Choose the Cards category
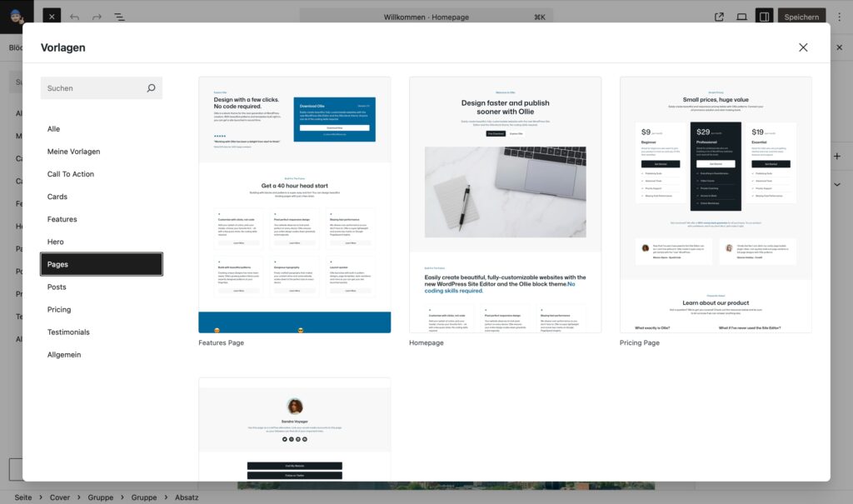Image resolution: width=853 pixels, height=504 pixels. [x=101, y=197]
